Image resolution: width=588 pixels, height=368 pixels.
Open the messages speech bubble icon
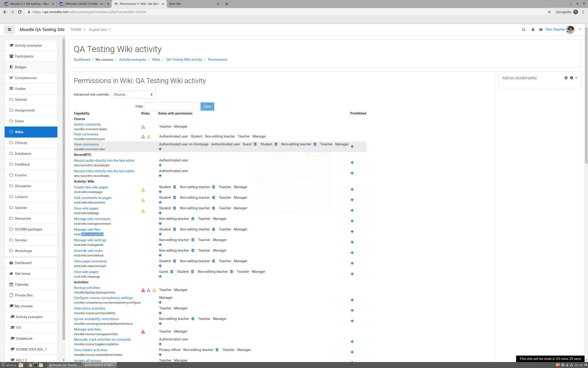pyautogui.click(x=541, y=29)
